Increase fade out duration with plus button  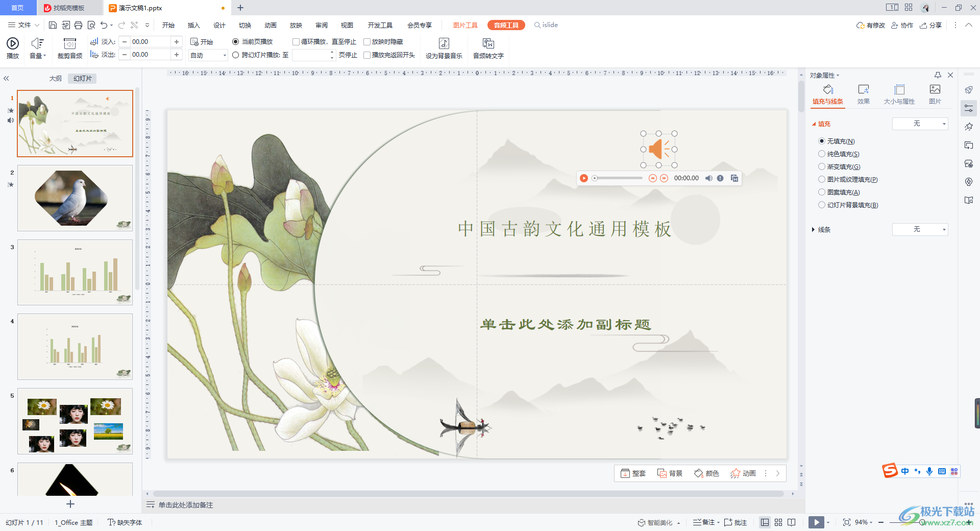177,55
